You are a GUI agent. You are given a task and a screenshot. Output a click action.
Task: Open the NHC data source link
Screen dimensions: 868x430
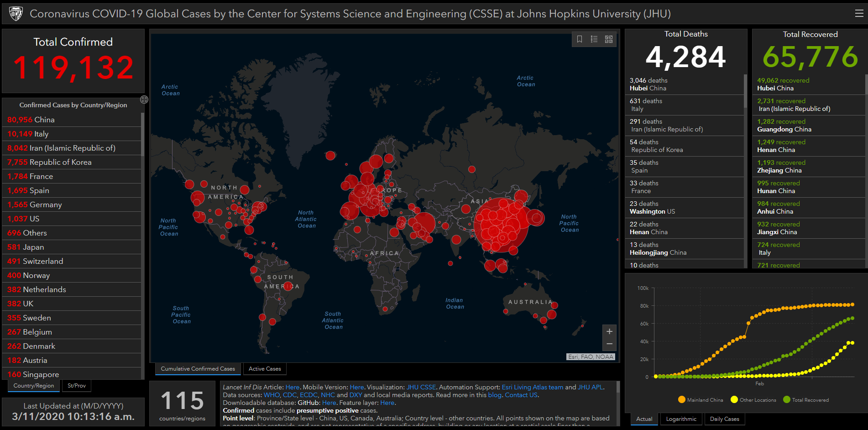(x=328, y=395)
